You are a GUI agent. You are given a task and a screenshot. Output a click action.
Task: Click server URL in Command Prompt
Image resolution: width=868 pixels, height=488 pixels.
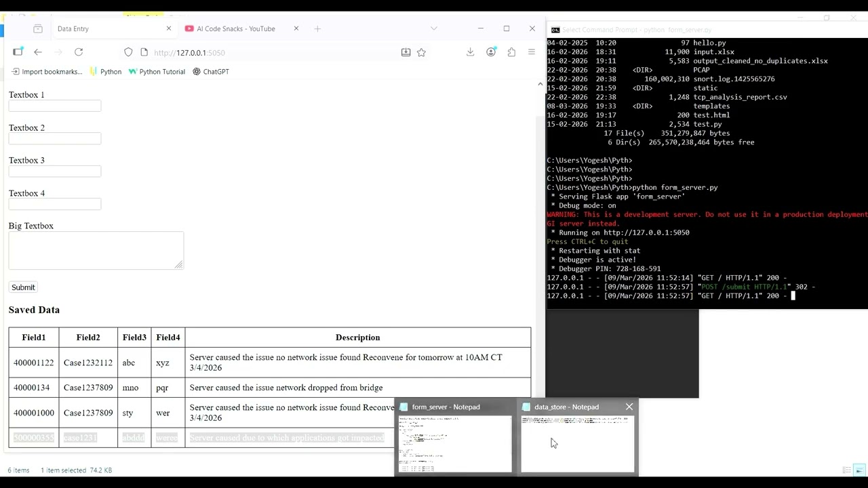click(646, 232)
